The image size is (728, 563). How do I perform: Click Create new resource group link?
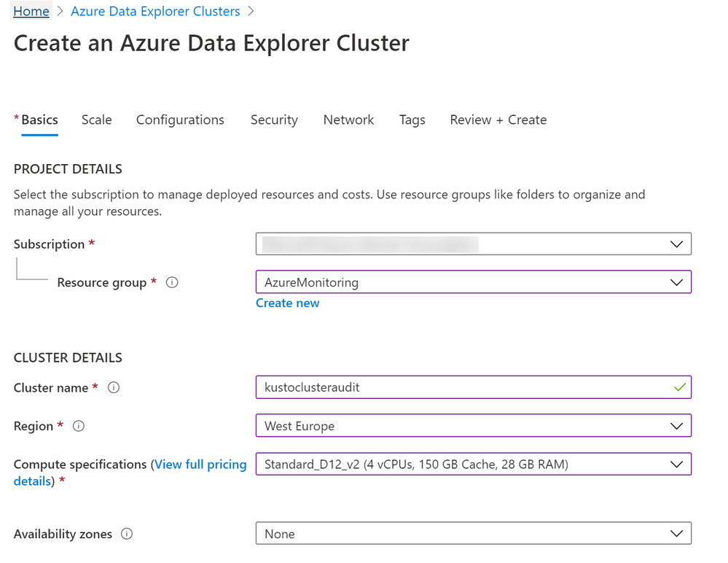point(288,303)
